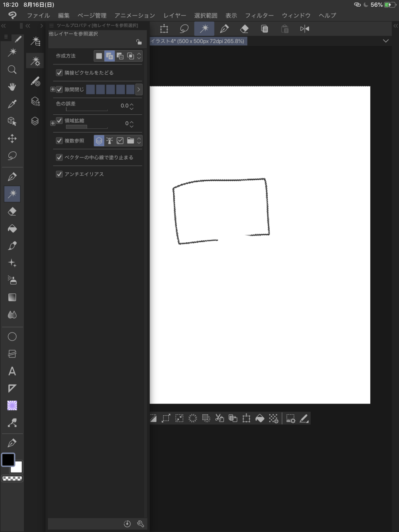Open the ファイル menu
The width and height of the screenshot is (399, 532).
[38, 15]
